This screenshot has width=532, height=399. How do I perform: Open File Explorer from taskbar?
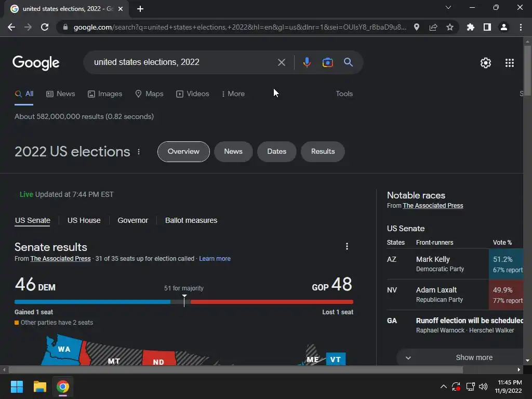39,387
